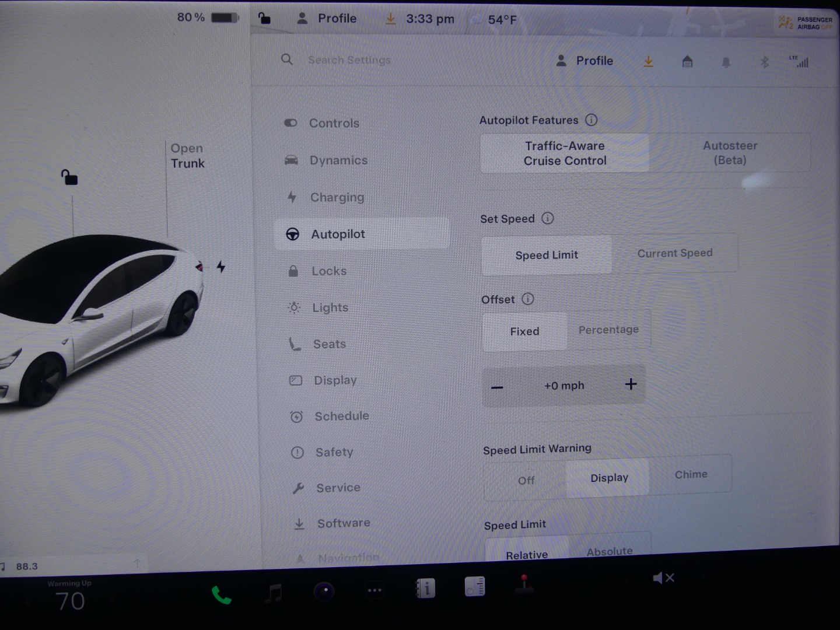Open the Display settings menu

[x=335, y=380]
